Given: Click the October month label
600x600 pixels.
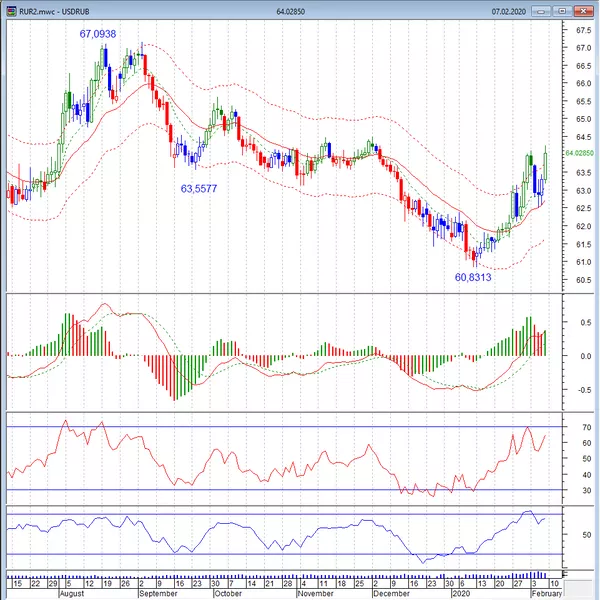Looking at the screenshot, I should point(228,593).
